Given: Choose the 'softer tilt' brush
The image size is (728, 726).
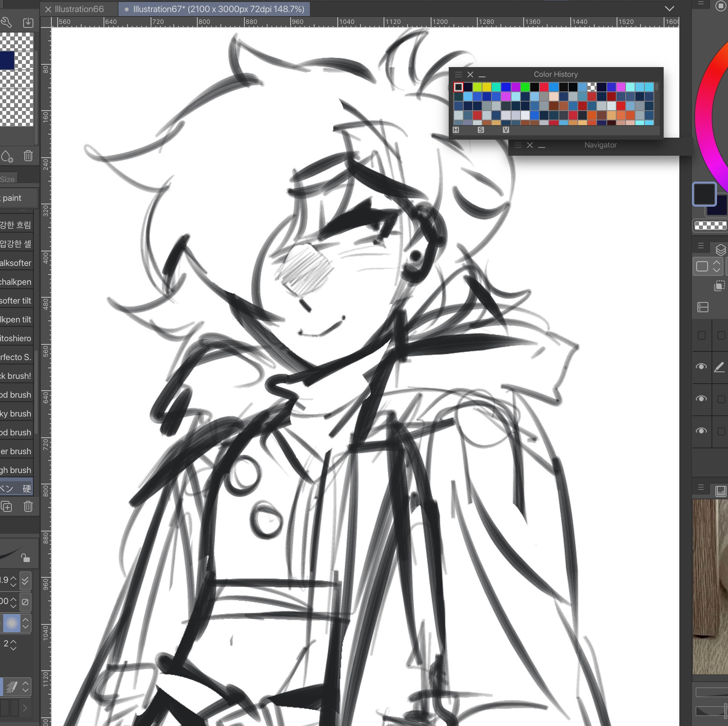Looking at the screenshot, I should tap(16, 300).
